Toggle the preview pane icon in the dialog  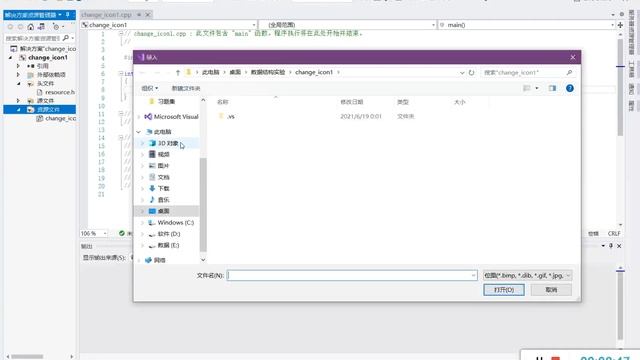click(x=552, y=88)
